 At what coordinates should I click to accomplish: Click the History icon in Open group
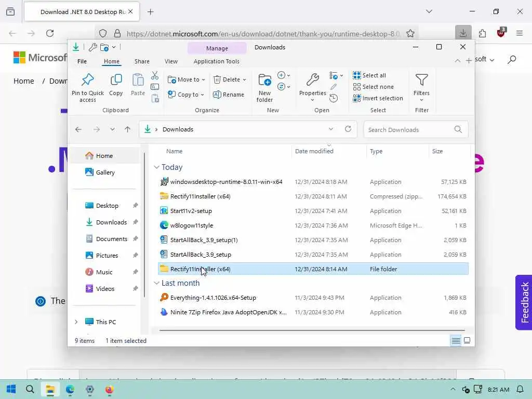coord(334,98)
